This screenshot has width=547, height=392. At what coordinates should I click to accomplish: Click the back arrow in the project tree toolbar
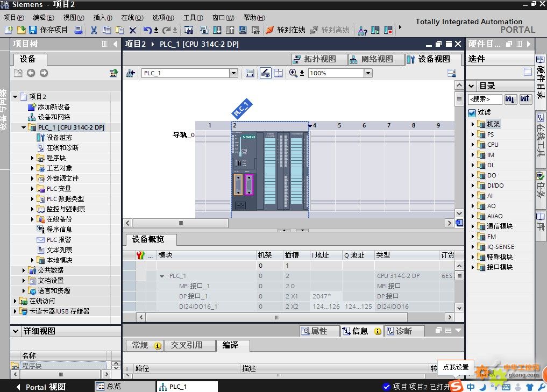pyautogui.click(x=31, y=73)
